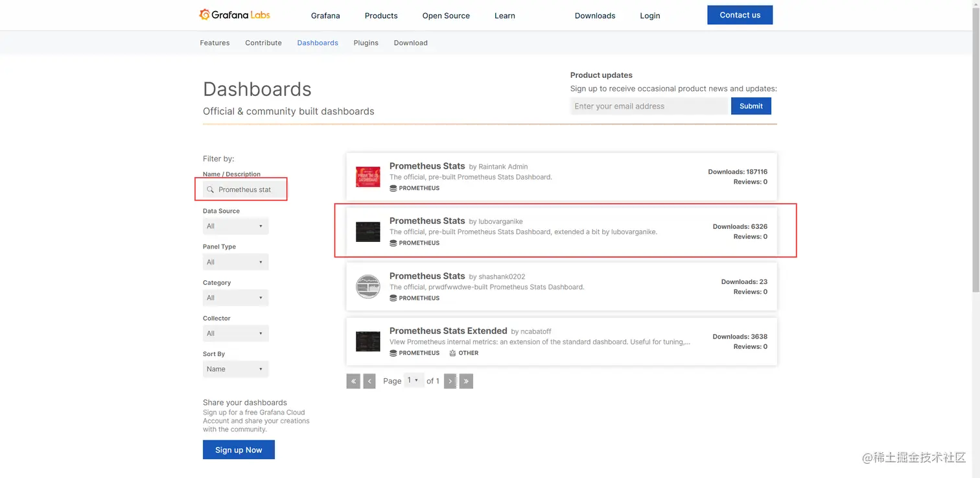Switch to the Dashboards tab
980x478 pixels.
click(318, 43)
